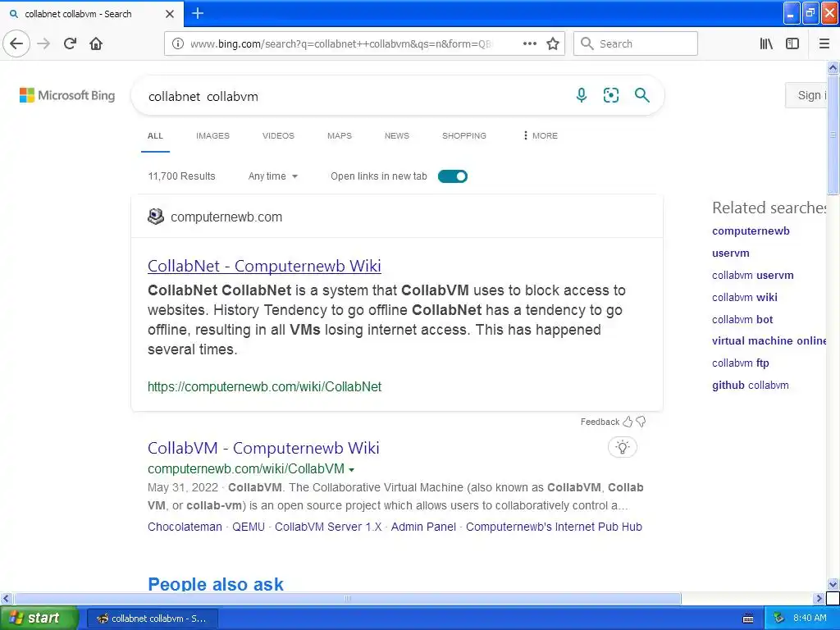Open visual search camera icon
Viewport: 840px width, 630px height.
point(610,95)
